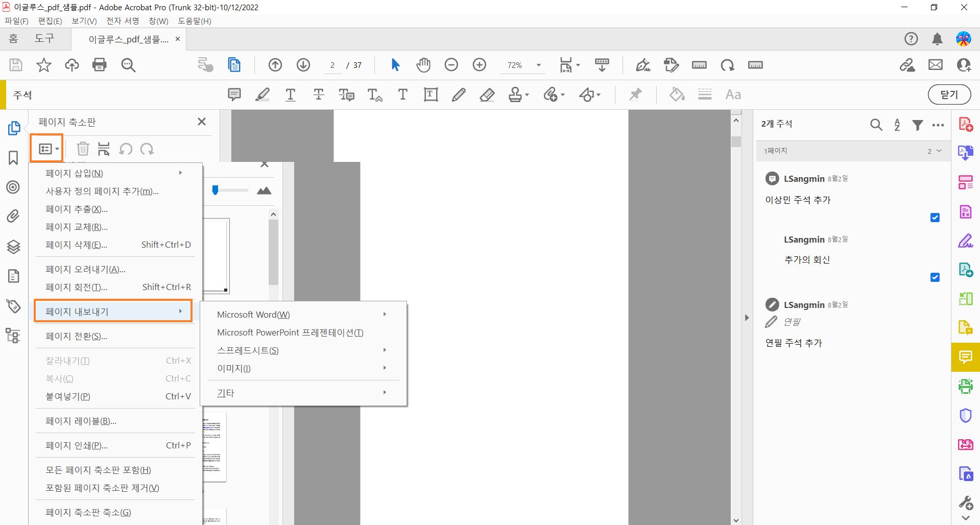The width and height of the screenshot is (980, 525).
Task: Select the pencil drawing tool
Action: (458, 94)
